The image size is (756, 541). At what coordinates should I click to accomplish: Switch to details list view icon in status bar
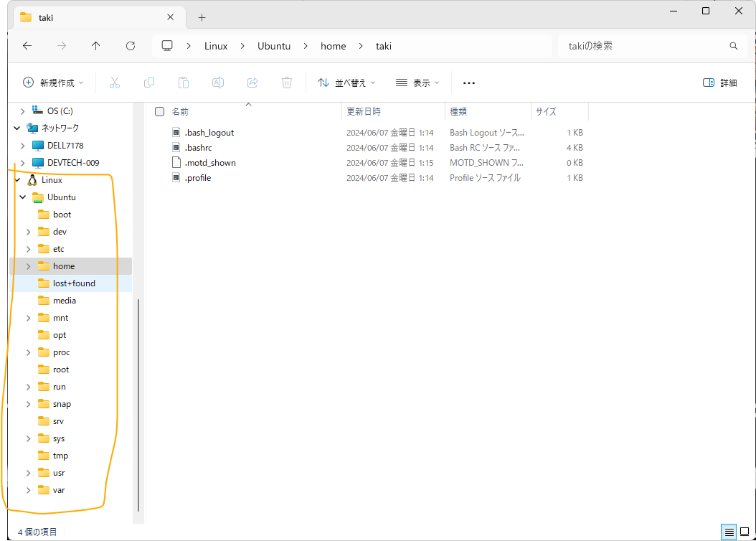(x=729, y=532)
